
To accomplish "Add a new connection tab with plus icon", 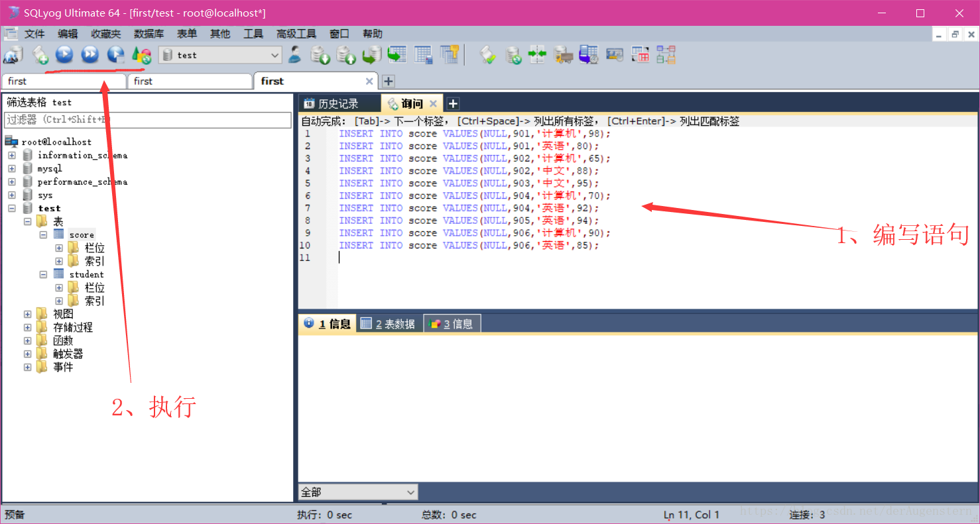I will point(389,81).
